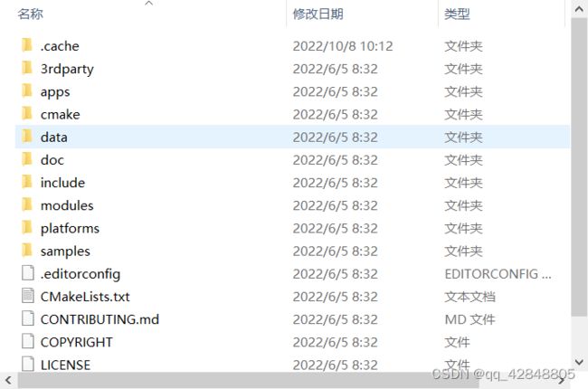Select the COPYRIGHT file name
Screen dimensions: 588x389
pos(77,342)
